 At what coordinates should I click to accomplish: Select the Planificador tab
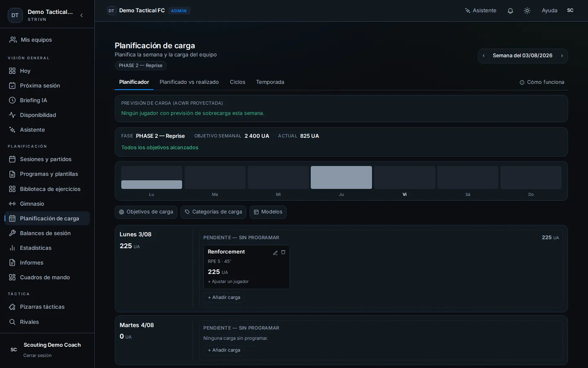(x=134, y=82)
